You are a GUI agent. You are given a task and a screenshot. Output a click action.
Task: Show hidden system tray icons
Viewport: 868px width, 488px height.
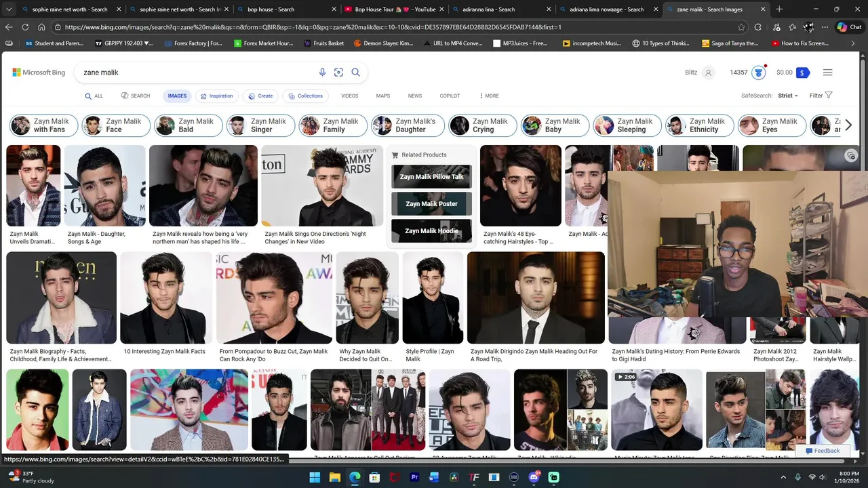click(784, 477)
